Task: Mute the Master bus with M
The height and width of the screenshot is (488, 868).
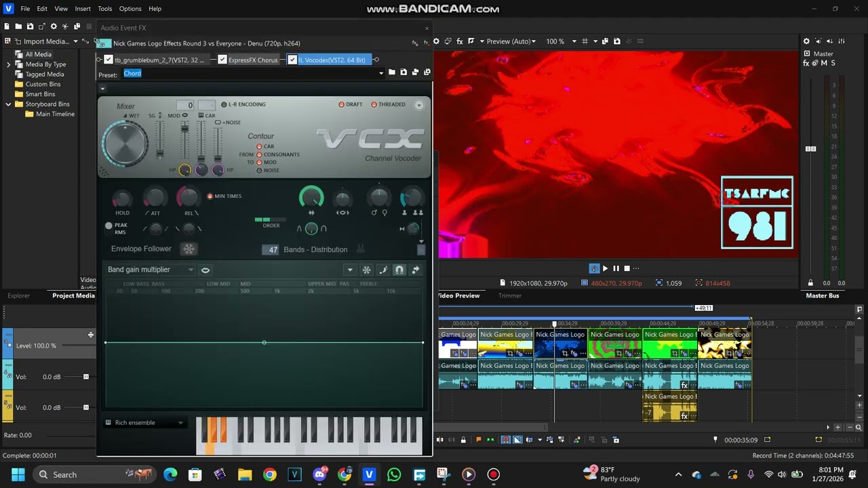Action: [824, 63]
